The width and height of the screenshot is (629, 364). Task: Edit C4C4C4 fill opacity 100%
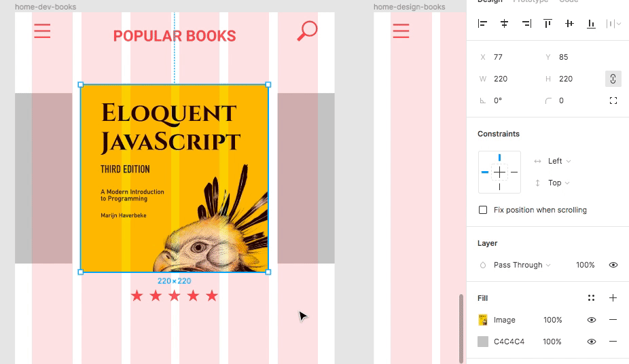click(552, 342)
